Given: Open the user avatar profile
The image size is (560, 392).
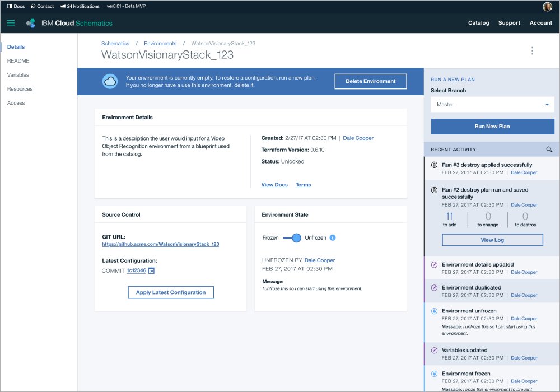Looking at the screenshot, I should 547,6.
